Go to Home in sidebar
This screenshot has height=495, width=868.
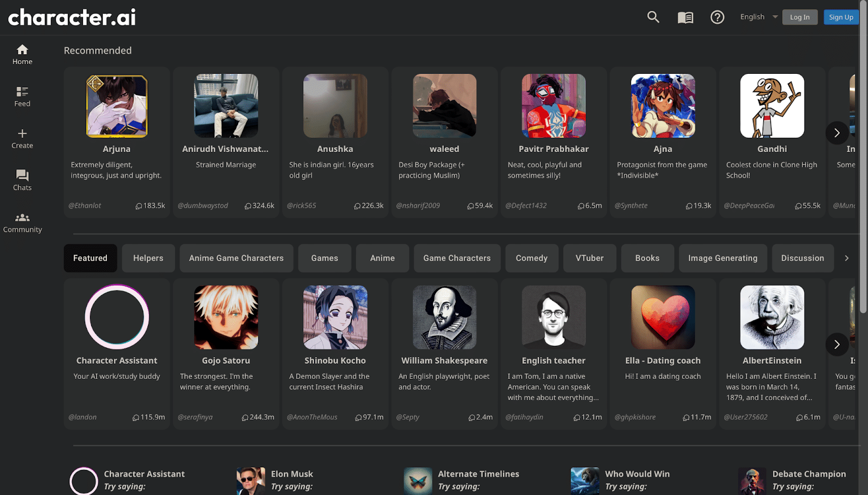(x=22, y=55)
